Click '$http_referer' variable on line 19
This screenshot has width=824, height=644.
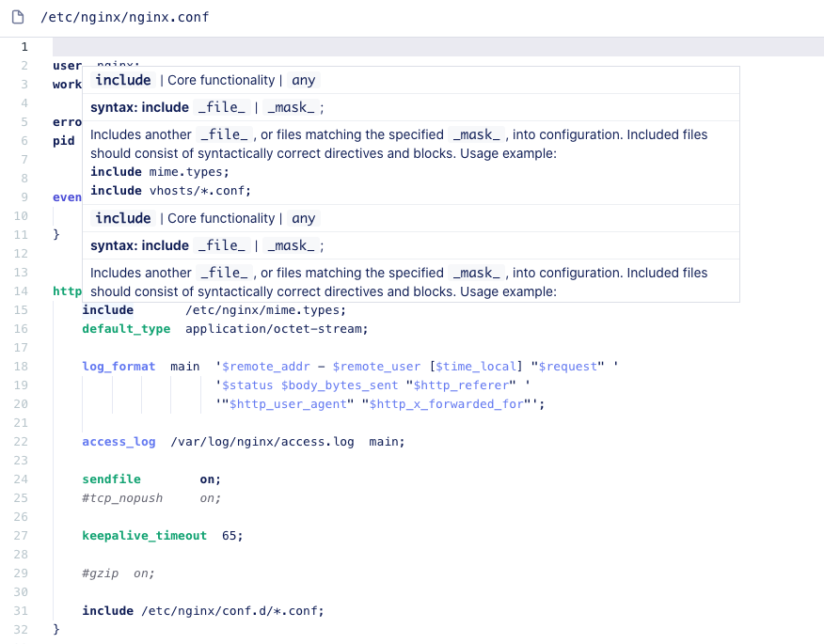tap(461, 385)
